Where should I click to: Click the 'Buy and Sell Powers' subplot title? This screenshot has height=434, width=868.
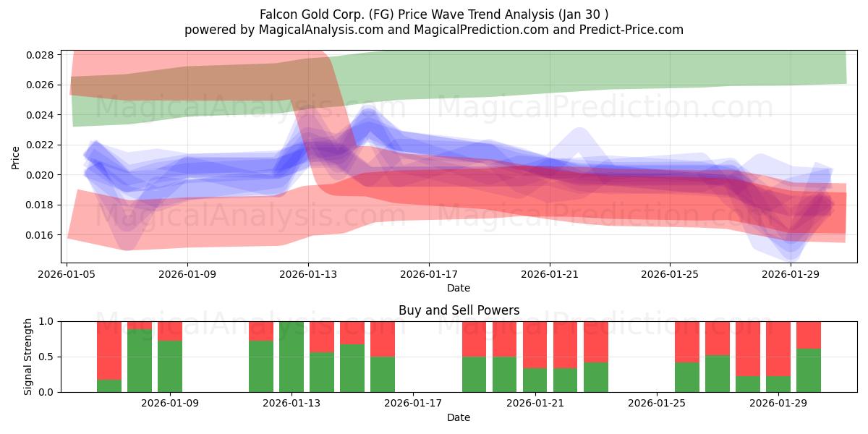click(459, 310)
